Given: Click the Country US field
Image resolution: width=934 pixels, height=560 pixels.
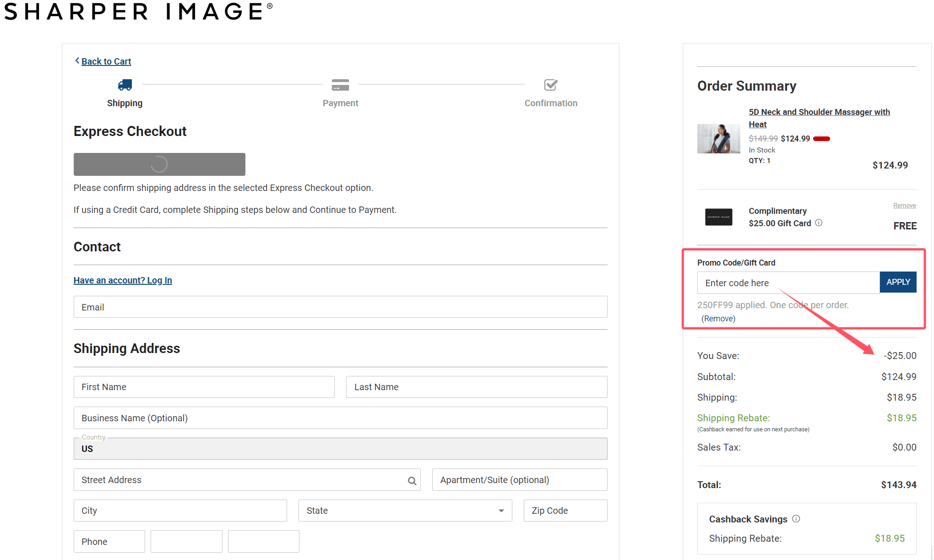Looking at the screenshot, I should click(x=340, y=449).
